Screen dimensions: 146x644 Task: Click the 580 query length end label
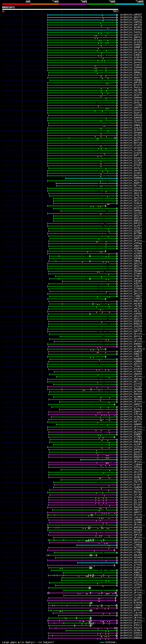115,11
